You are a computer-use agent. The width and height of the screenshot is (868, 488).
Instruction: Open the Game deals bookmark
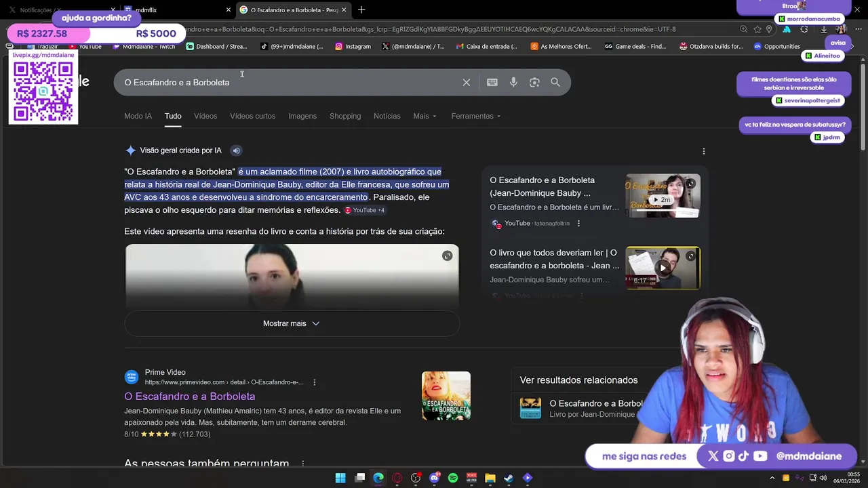point(635,47)
